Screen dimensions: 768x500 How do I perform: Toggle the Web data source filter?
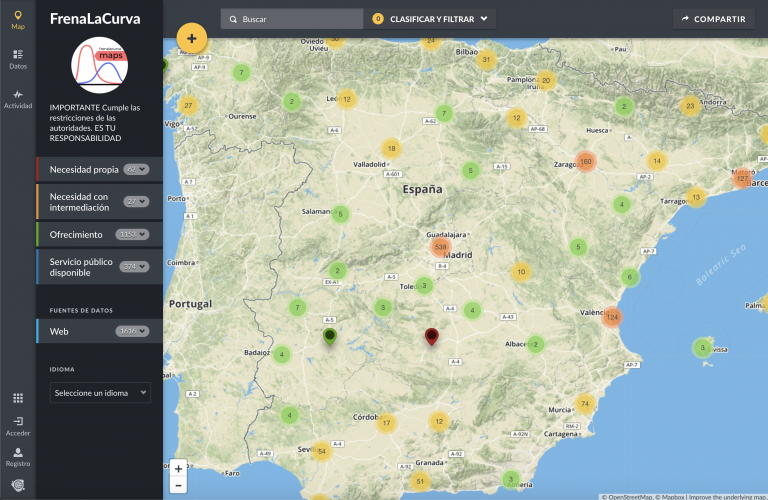[58, 330]
